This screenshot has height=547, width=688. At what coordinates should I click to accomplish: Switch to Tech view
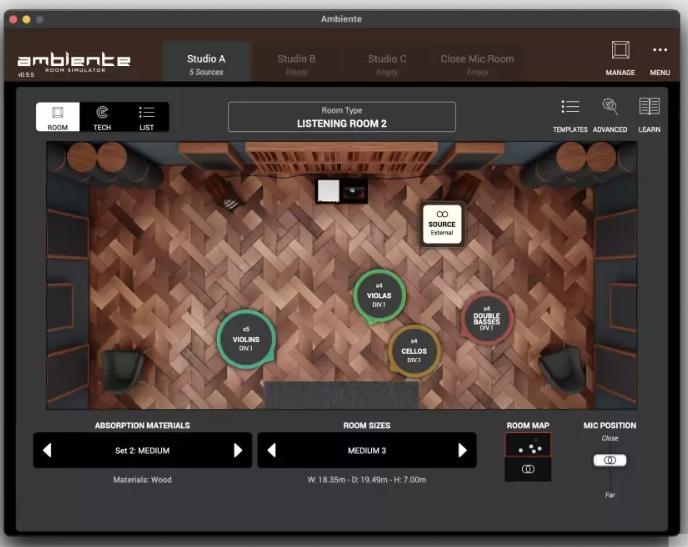(102, 117)
